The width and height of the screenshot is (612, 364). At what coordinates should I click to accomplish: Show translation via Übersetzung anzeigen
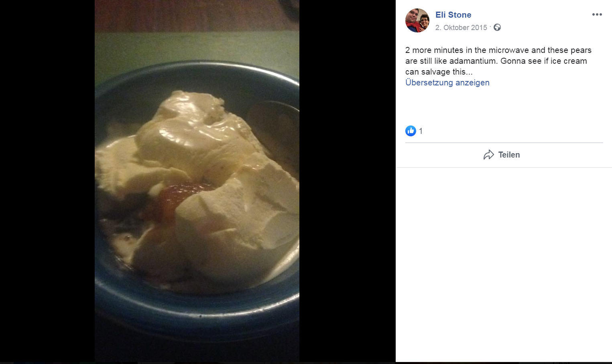tap(447, 83)
